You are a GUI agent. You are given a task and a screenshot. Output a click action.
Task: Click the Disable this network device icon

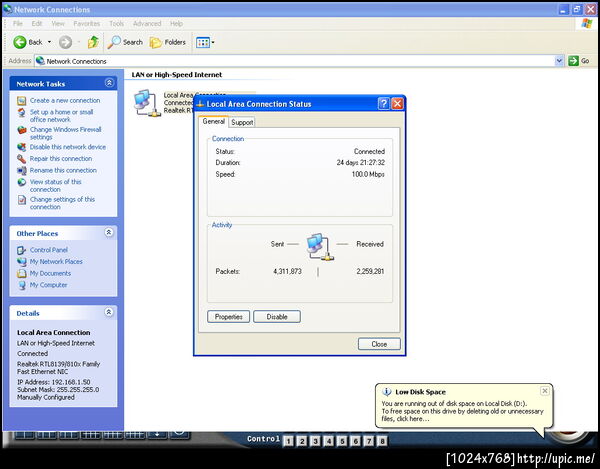click(x=22, y=147)
